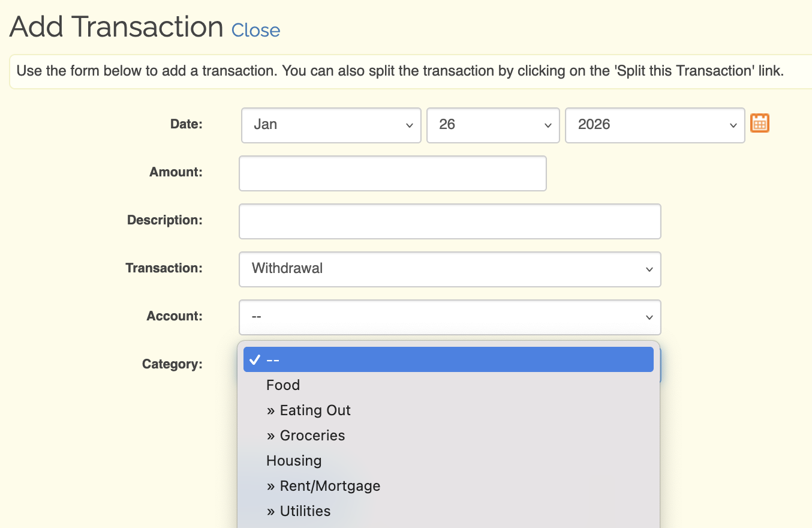The image size is (812, 528).
Task: Choose Food from the category list
Action: (283, 385)
